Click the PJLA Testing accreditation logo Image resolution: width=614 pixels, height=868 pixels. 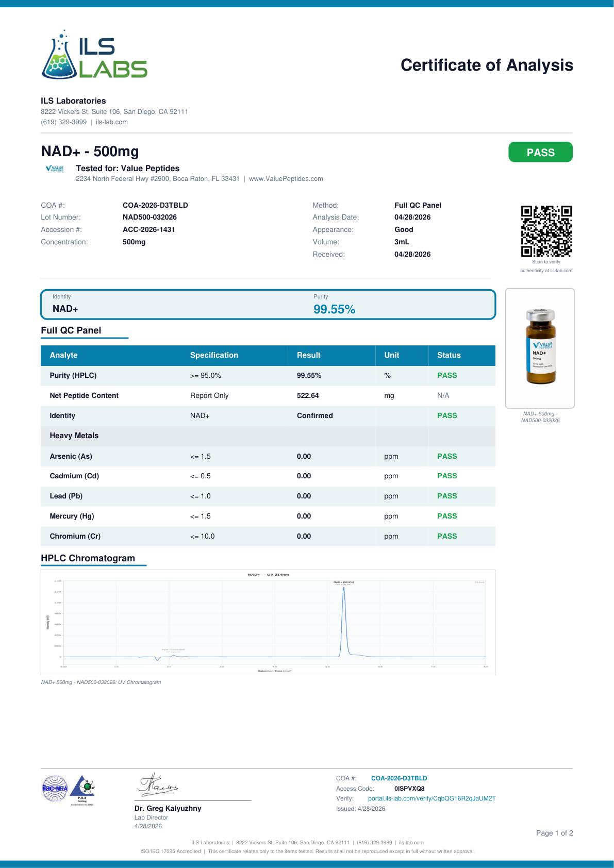(x=82, y=790)
